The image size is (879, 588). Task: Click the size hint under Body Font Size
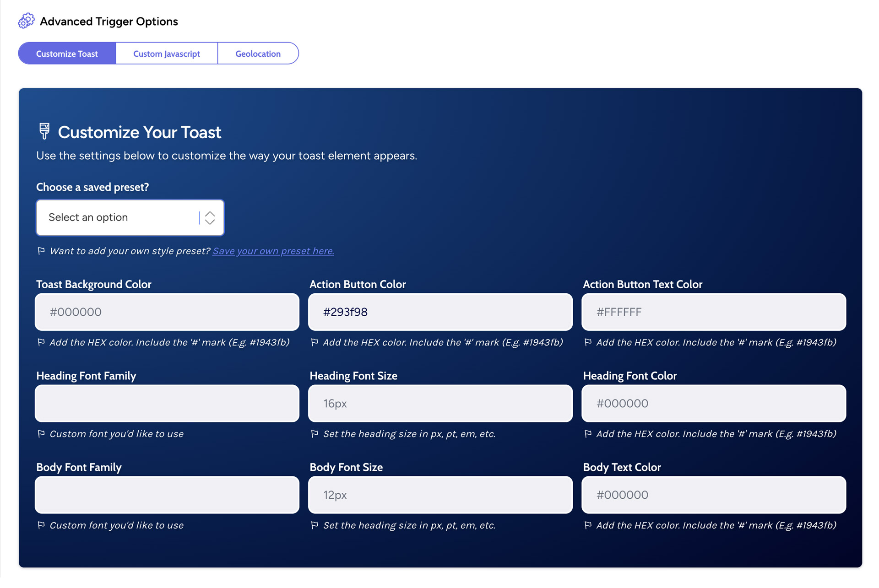pyautogui.click(x=409, y=526)
